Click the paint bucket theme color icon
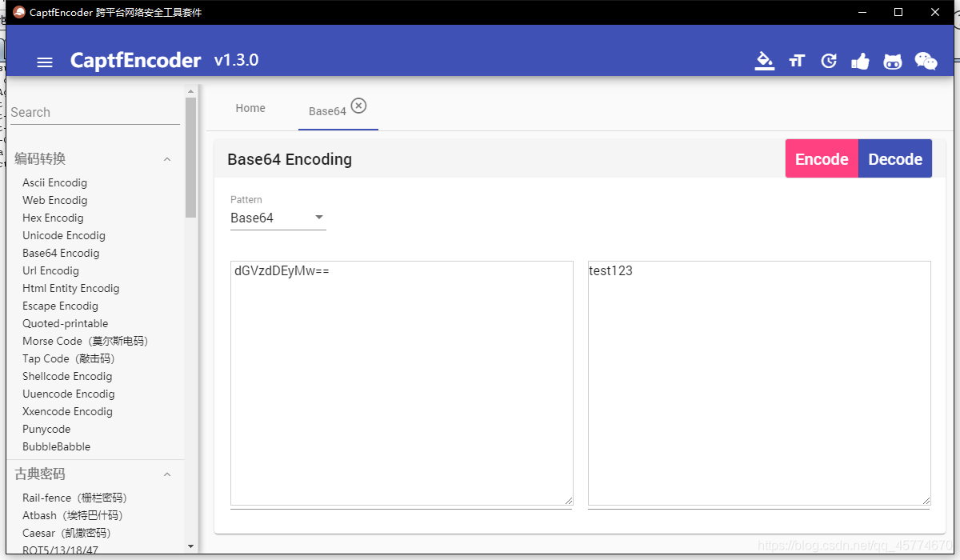This screenshot has width=960, height=560. (x=765, y=61)
